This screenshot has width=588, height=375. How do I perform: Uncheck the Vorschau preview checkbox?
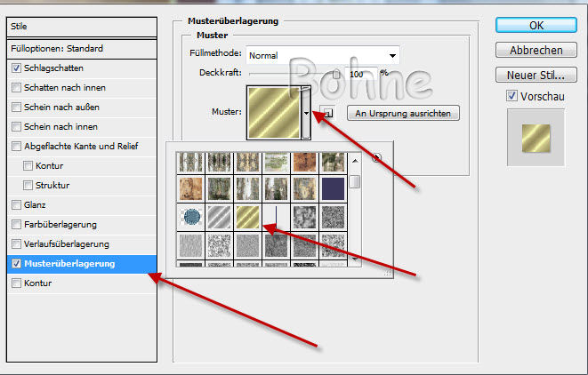[511, 96]
